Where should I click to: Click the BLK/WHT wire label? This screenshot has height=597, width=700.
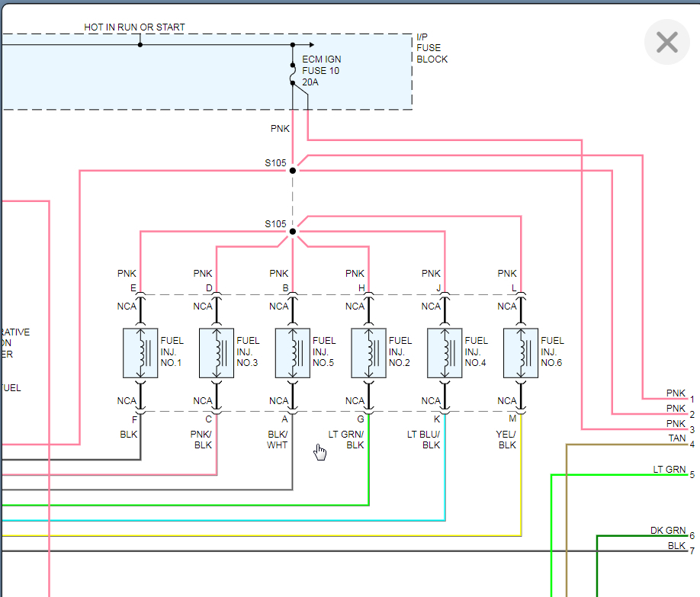278,439
